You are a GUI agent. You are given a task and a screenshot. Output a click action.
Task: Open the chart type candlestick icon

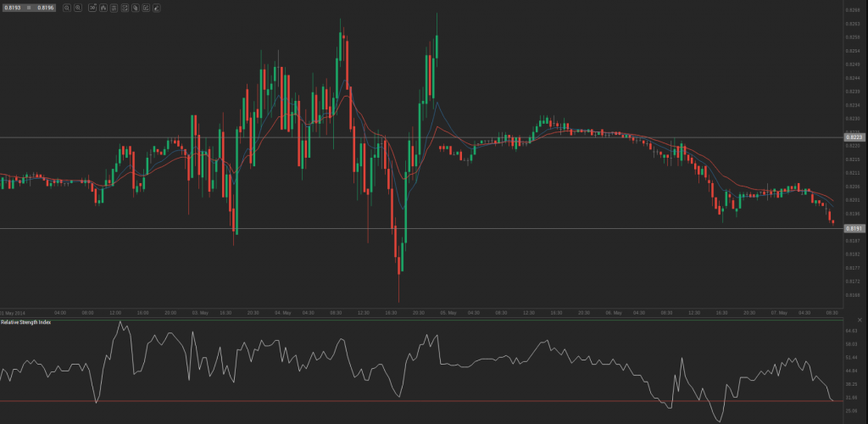pos(103,8)
